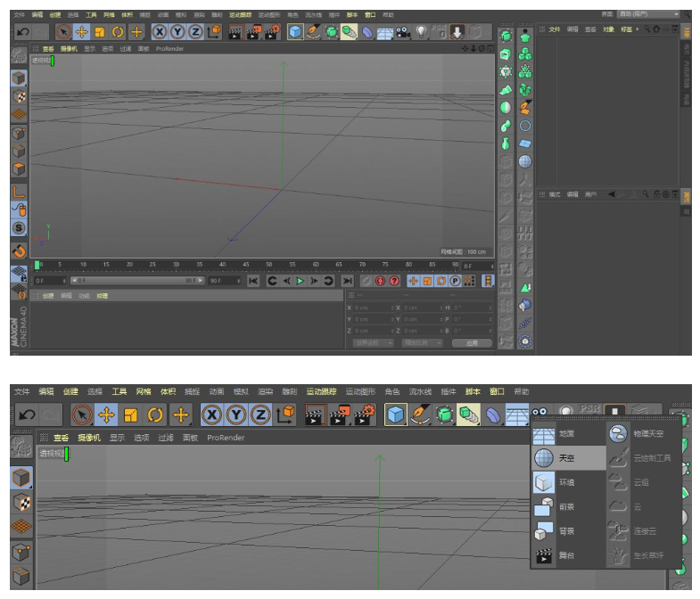Open 摄像机 menu in lower window viewport bar
Viewport: 700px width, 599px height.
pyautogui.click(x=89, y=438)
